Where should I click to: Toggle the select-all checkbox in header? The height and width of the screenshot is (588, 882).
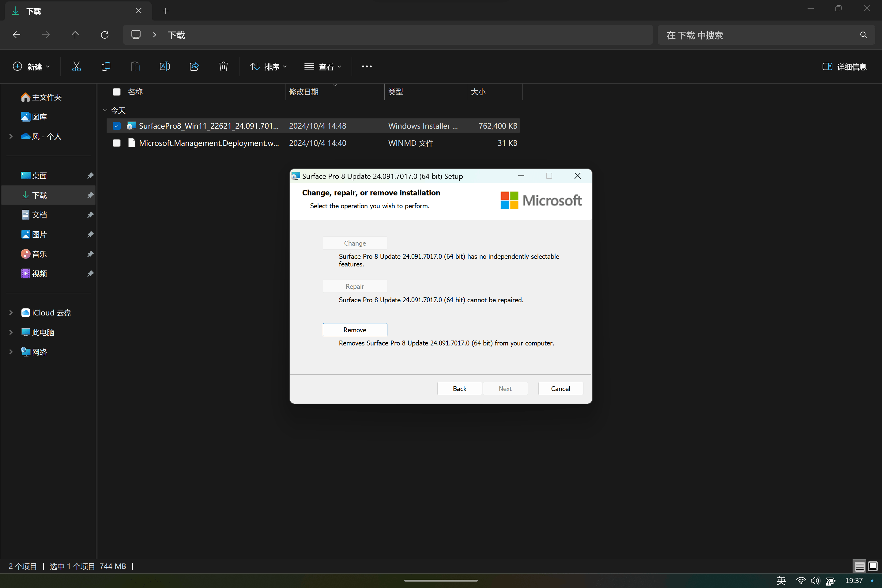[x=117, y=92]
